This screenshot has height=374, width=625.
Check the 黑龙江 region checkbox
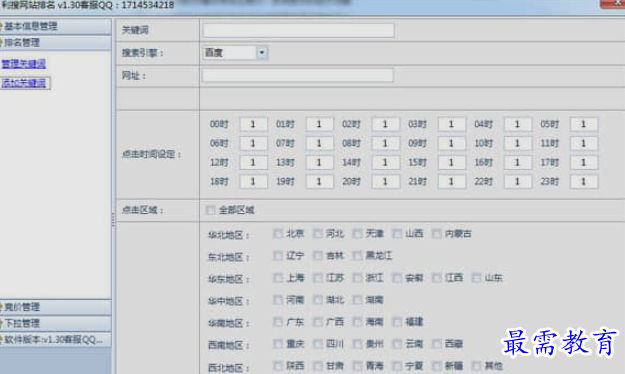(x=358, y=256)
